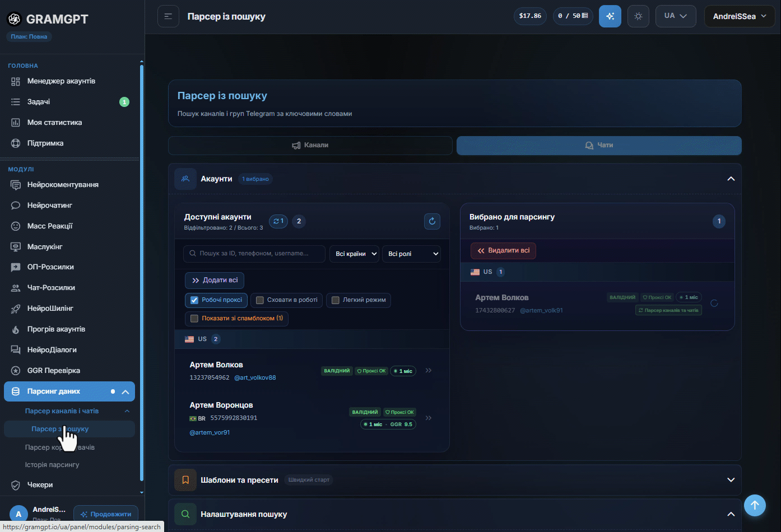Open Історія парсингу submenu item
The image size is (781, 532).
[x=52, y=465]
